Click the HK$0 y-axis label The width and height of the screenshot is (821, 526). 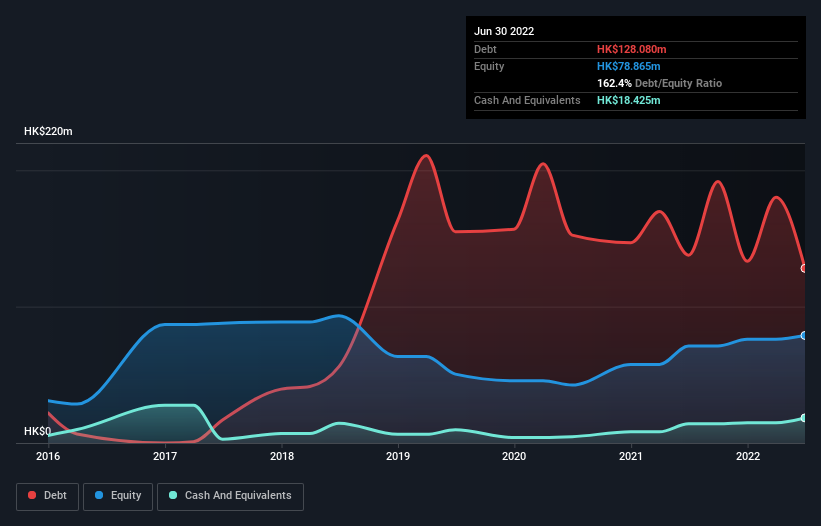(x=38, y=431)
